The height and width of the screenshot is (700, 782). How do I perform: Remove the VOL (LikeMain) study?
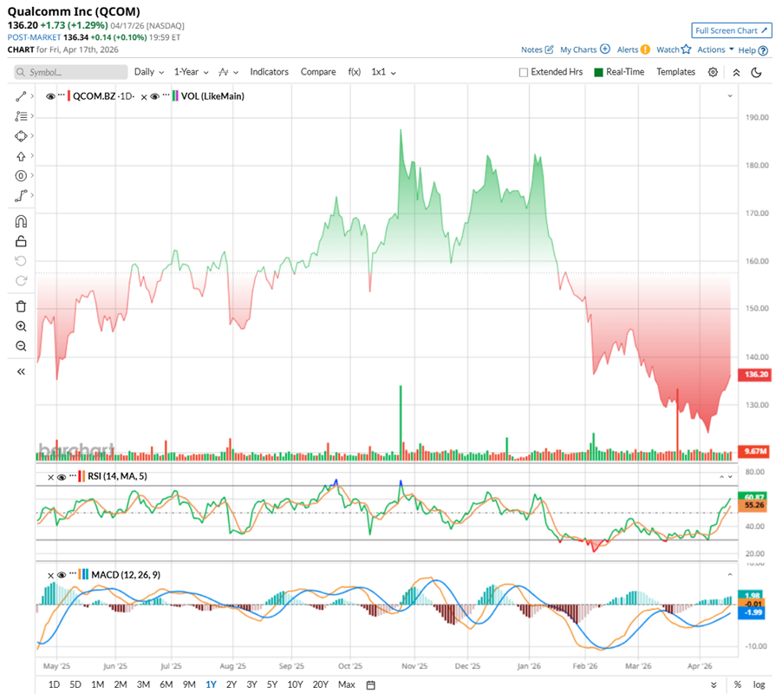[x=144, y=97]
